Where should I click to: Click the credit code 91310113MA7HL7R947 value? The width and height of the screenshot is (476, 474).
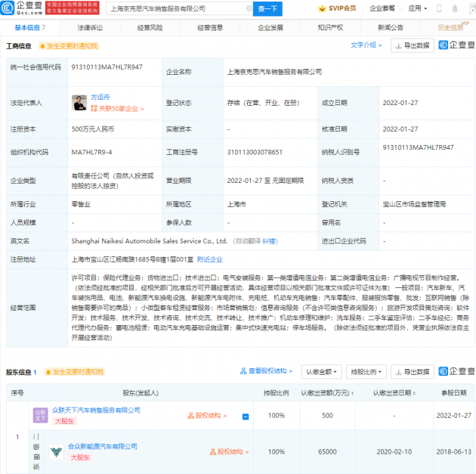click(107, 67)
